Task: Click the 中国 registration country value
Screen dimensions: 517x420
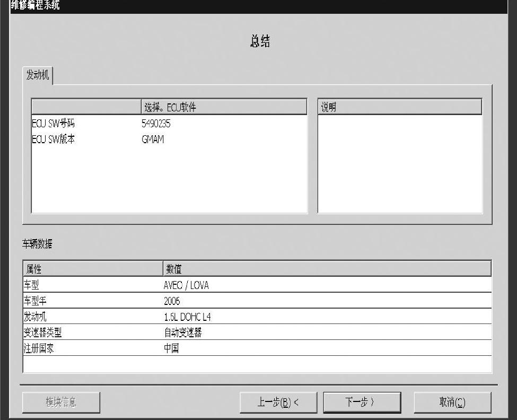Action: [x=172, y=349]
